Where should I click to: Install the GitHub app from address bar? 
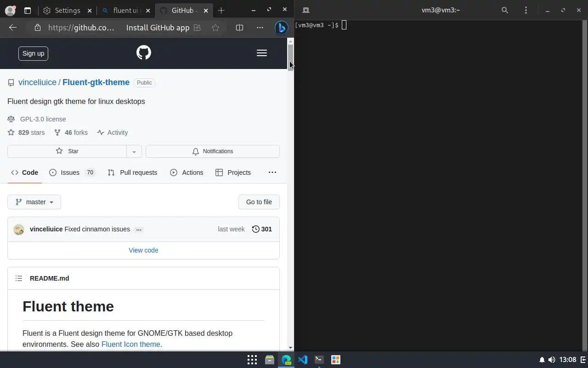point(164,28)
